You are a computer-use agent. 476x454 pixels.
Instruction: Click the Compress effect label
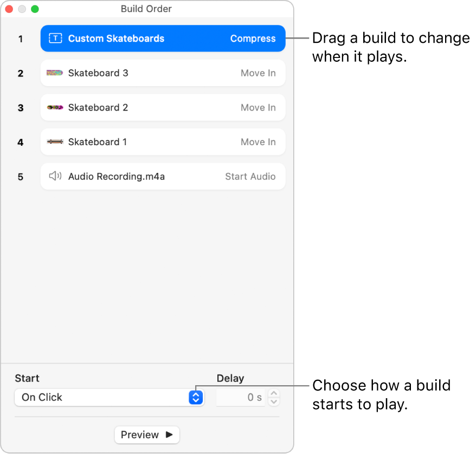pyautogui.click(x=253, y=38)
